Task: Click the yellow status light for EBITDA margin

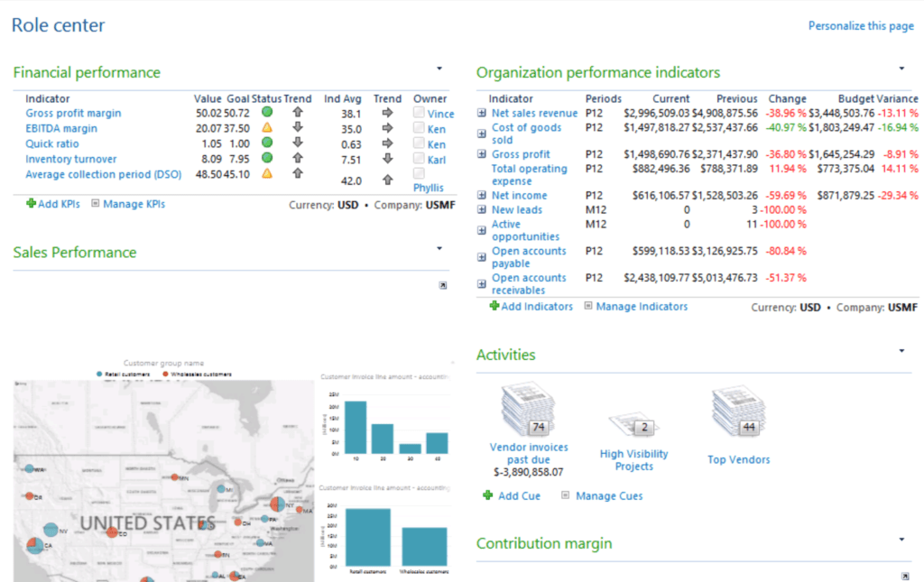Action: coord(267,129)
